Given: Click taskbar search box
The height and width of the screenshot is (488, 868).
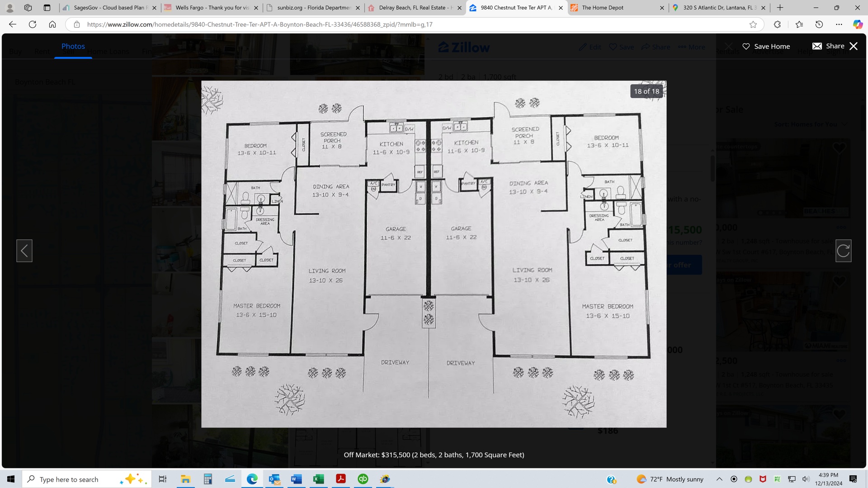Looking at the screenshot, I should tap(86, 479).
